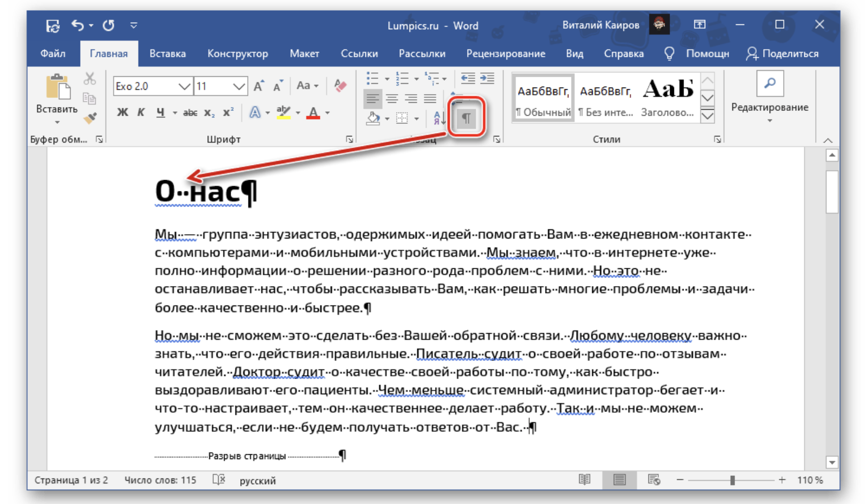The width and height of the screenshot is (866, 504).
Task: Toggle strikethrough abc formatting
Action: [x=190, y=112]
